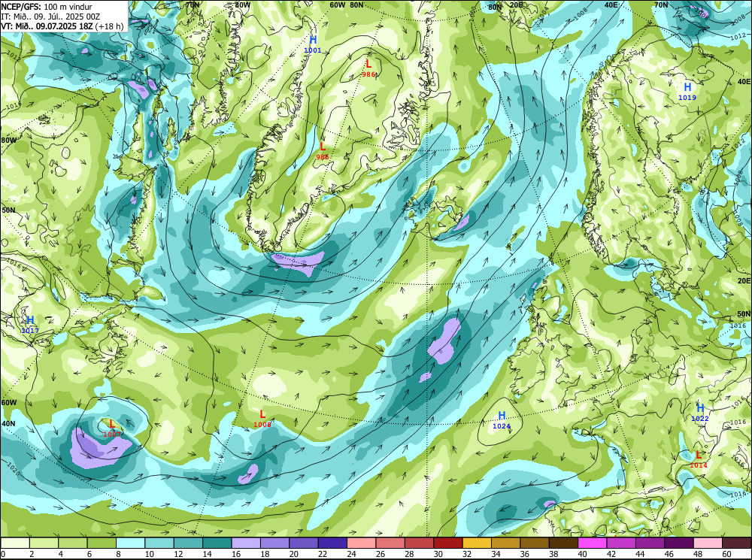Select the dark teal swatch between 14 and 16
The height and width of the screenshot is (560, 752).
click(217, 543)
